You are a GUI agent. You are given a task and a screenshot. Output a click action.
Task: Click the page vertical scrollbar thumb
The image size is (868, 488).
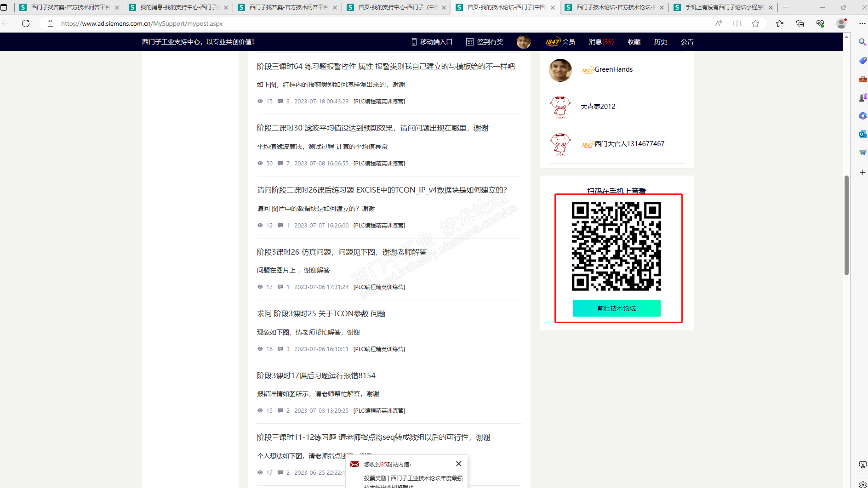tap(846, 225)
